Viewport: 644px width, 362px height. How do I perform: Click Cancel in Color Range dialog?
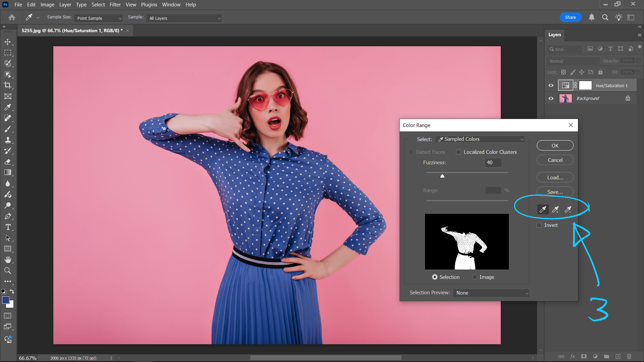tap(555, 160)
